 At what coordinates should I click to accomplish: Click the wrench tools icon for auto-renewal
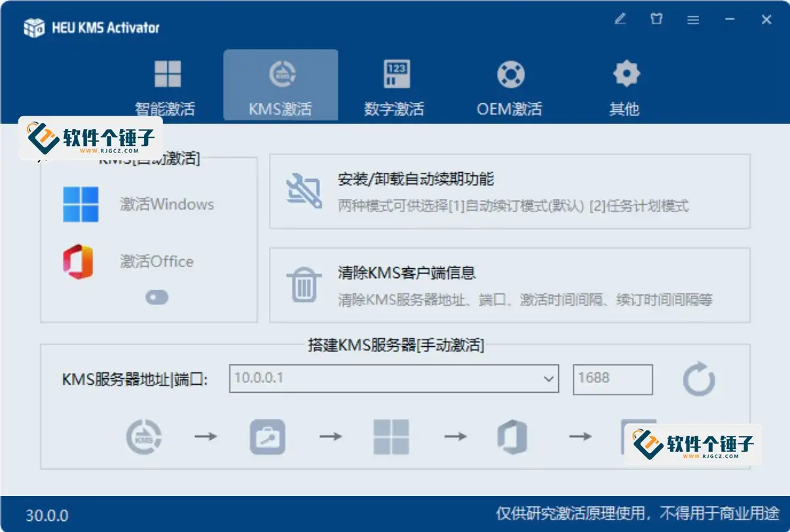[304, 191]
